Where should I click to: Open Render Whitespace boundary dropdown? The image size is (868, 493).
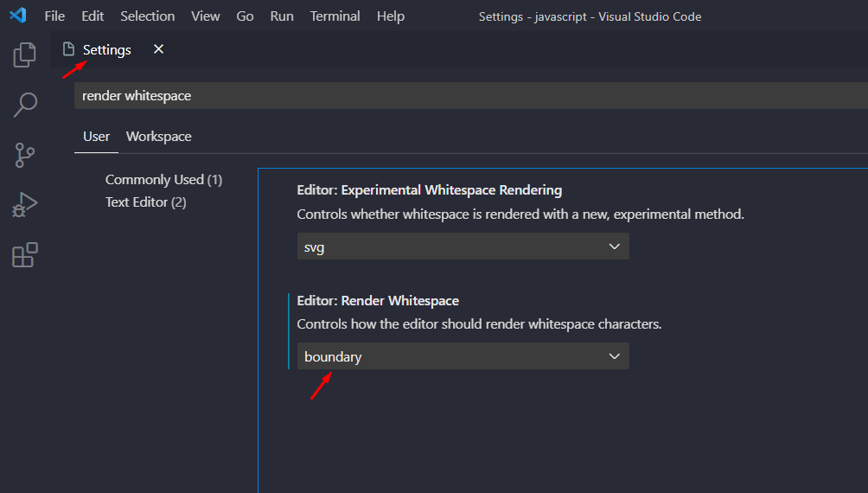[463, 356]
